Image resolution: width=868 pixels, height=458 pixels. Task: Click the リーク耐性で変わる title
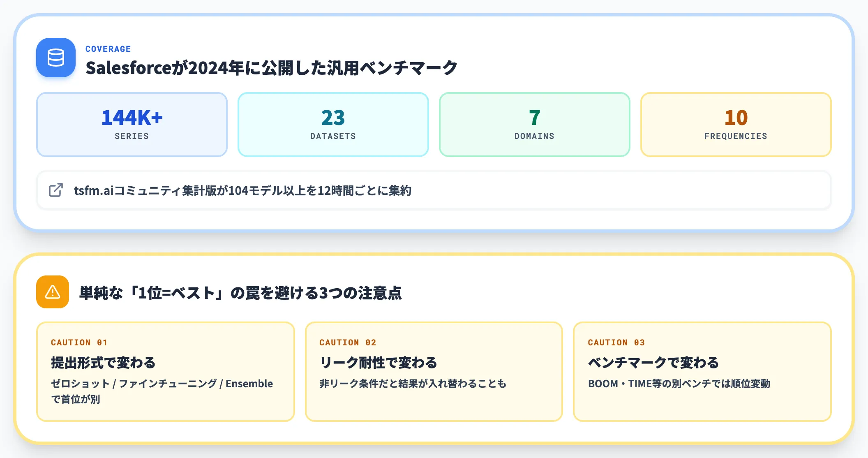click(379, 363)
